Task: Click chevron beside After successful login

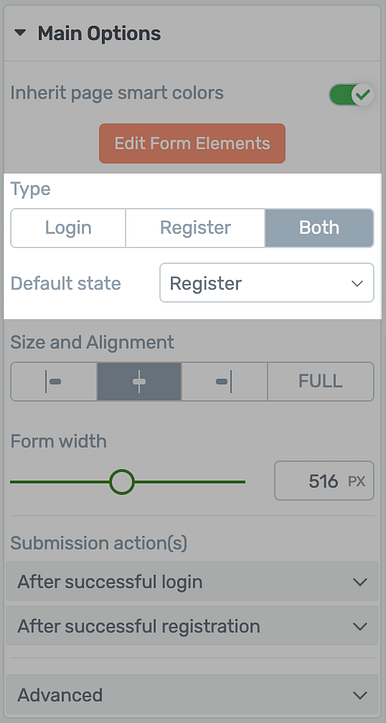Action: click(360, 582)
